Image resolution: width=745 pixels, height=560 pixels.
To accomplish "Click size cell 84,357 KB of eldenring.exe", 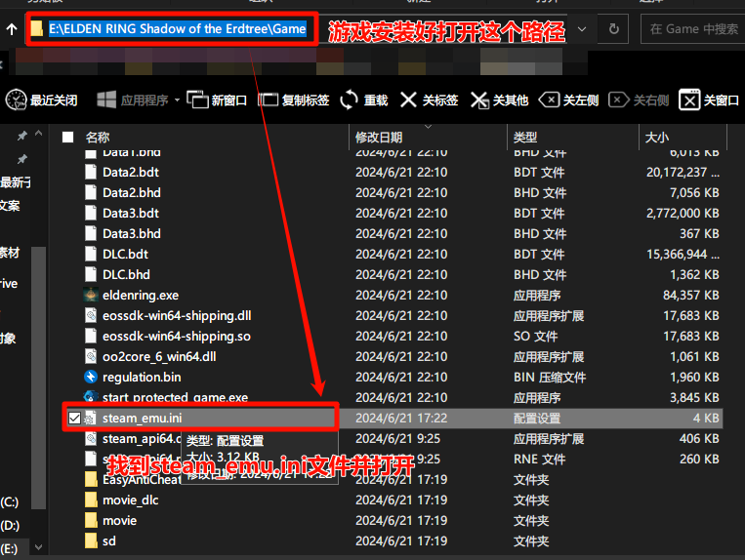I will (691, 296).
